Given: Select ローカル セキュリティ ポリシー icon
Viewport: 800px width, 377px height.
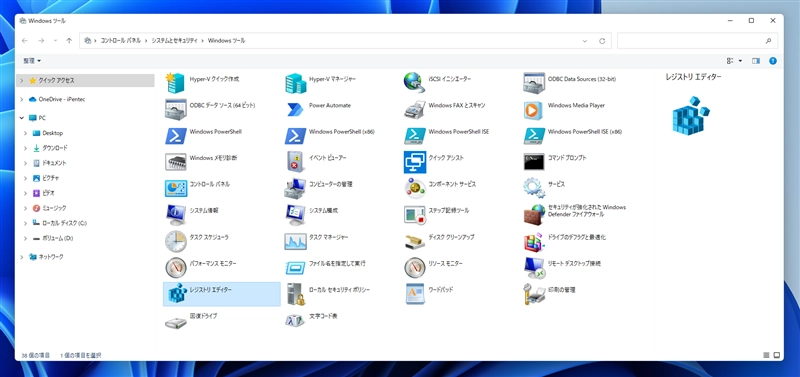Looking at the screenshot, I should pyautogui.click(x=295, y=294).
